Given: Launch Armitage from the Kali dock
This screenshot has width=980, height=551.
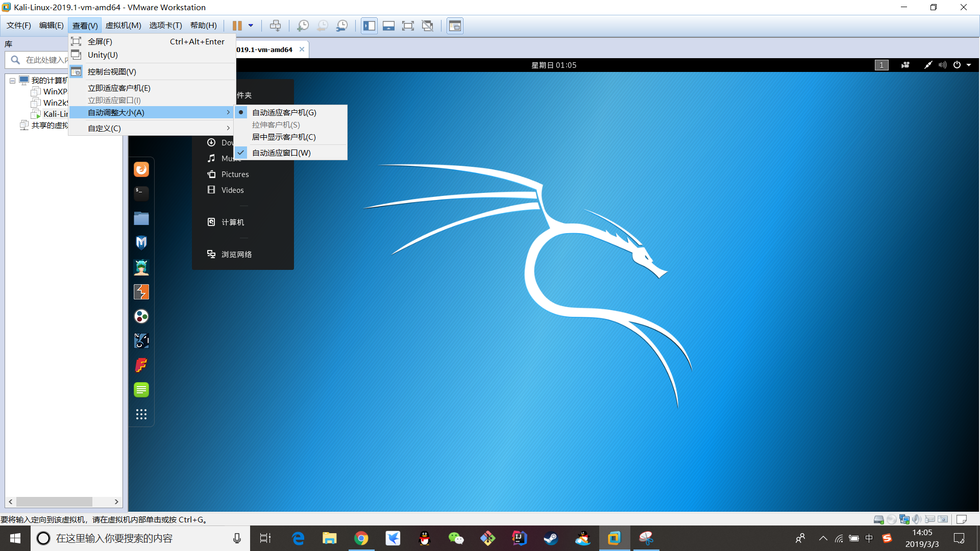Looking at the screenshot, I should 141,267.
